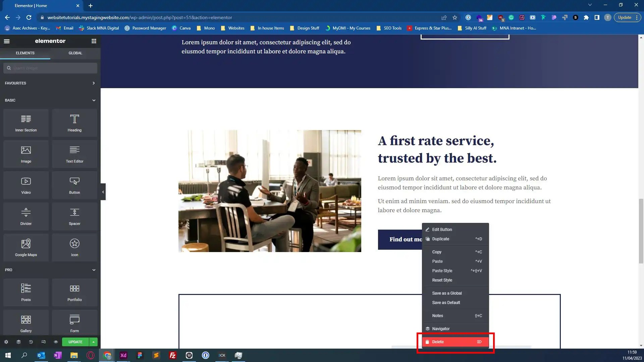Expand the Favourites section
644x362 pixels.
(x=94, y=83)
